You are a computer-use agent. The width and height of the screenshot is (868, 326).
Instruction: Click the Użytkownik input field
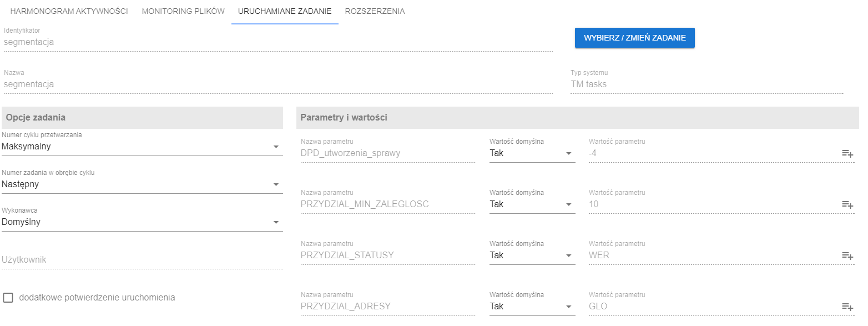point(142,259)
